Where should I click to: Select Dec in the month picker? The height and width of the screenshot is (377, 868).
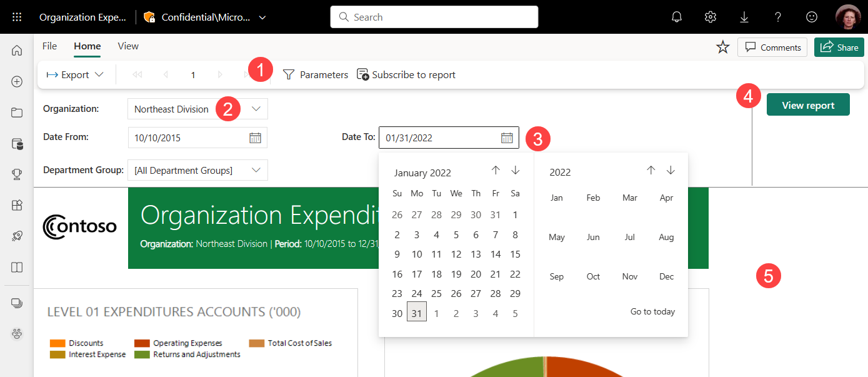(x=667, y=276)
